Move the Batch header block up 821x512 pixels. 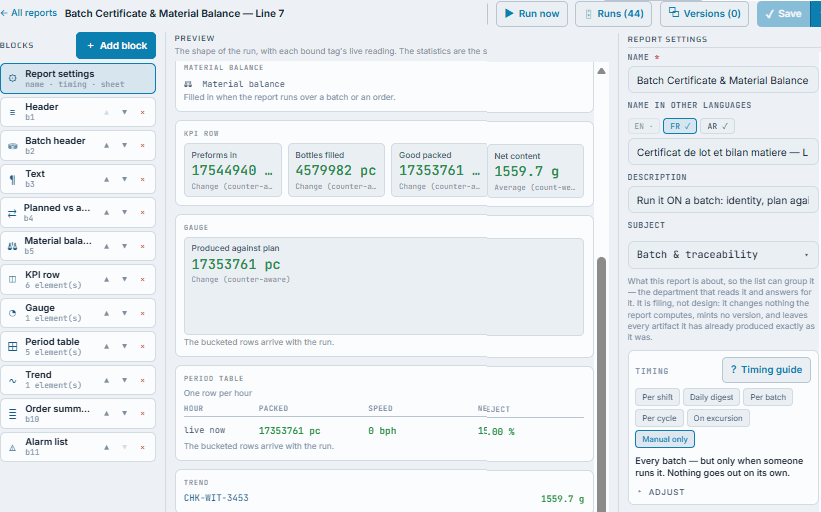tap(106, 146)
